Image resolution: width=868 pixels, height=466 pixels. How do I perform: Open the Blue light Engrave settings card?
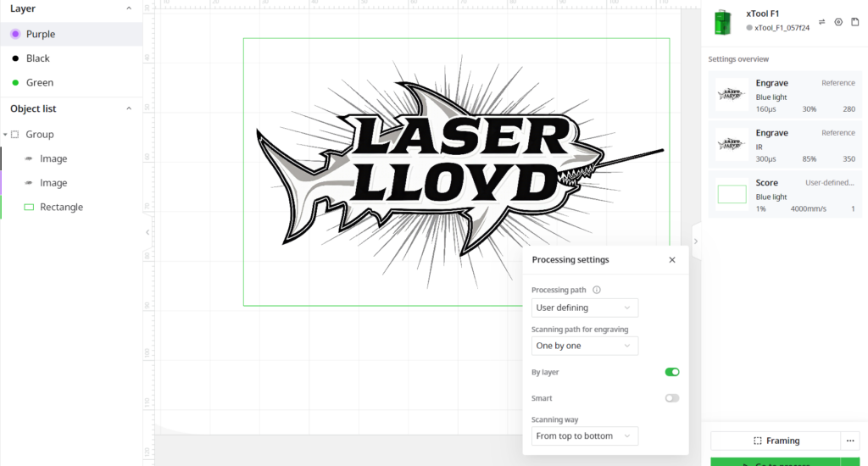point(785,95)
